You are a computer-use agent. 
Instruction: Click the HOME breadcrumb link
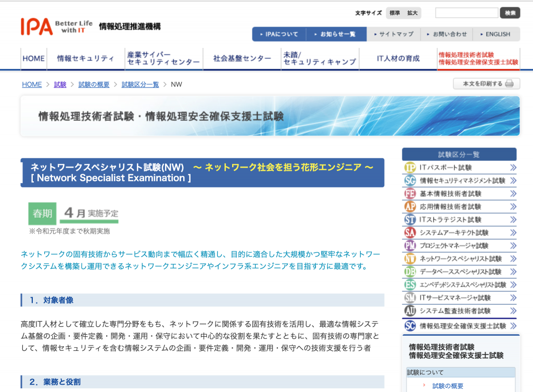point(32,84)
